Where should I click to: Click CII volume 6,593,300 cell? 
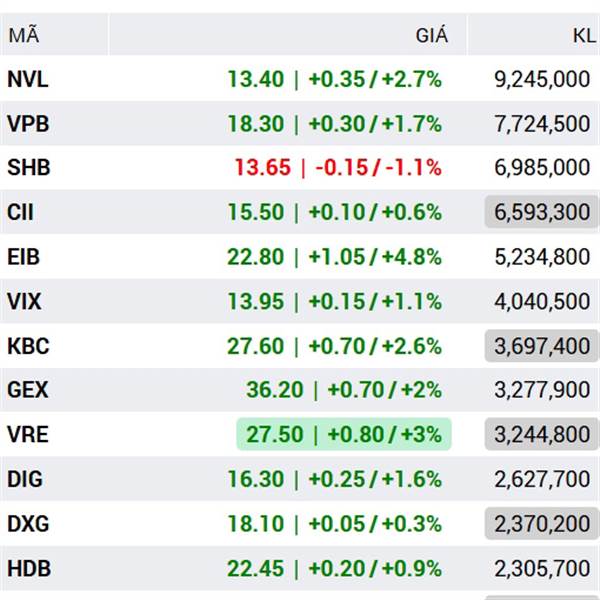[542, 212]
